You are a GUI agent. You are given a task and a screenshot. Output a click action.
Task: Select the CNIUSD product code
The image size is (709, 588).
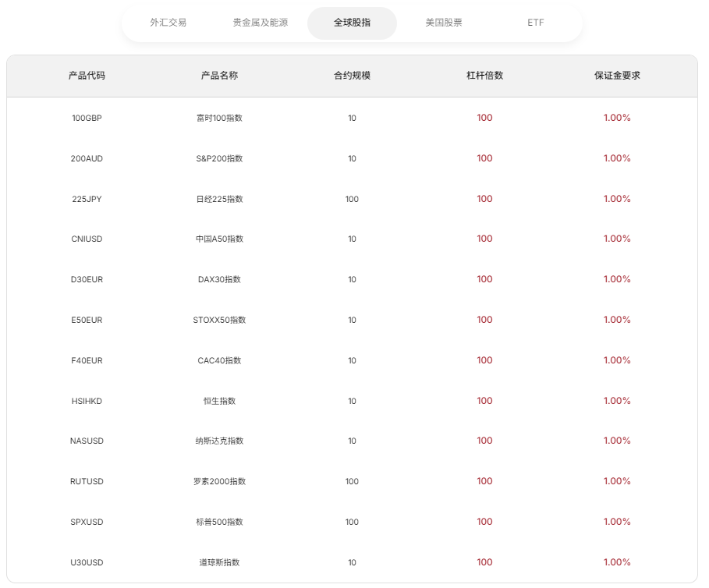[85, 239]
